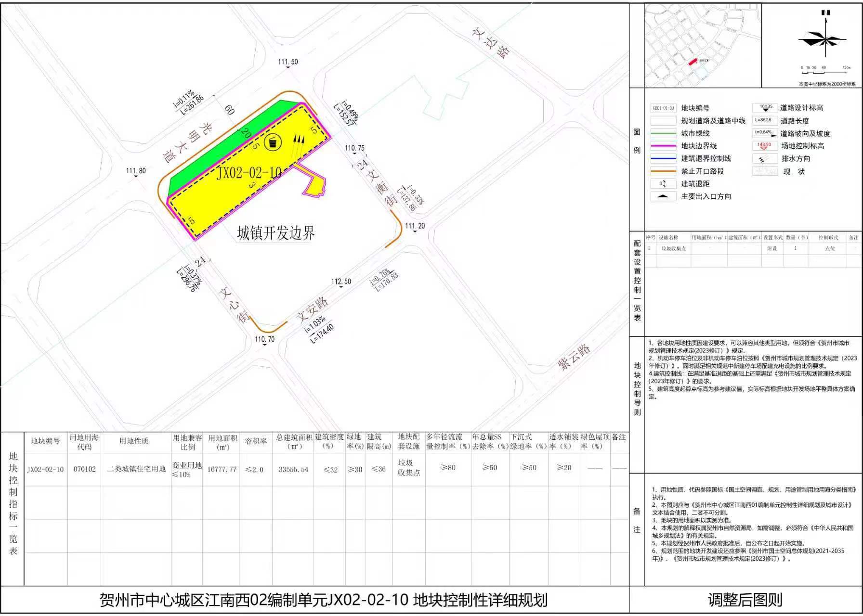This screenshot has width=863, height=616.
Task: Click the 地块编号 legend sample box
Action: pos(663,108)
